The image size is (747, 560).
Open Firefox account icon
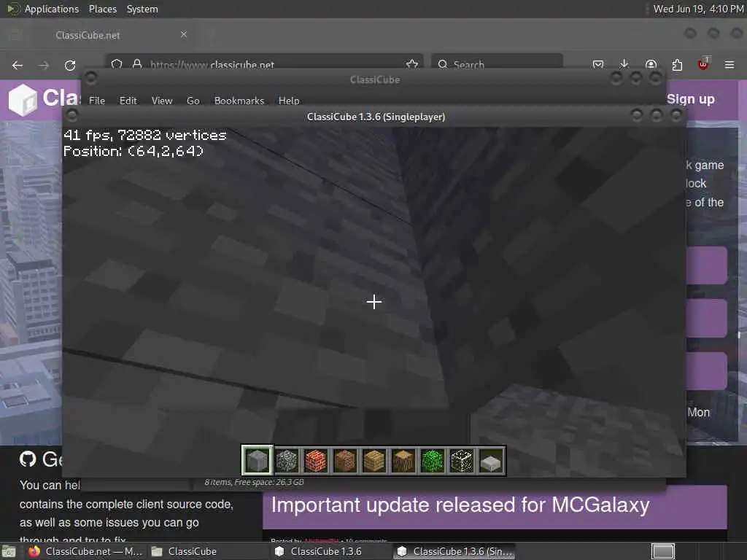(x=651, y=64)
